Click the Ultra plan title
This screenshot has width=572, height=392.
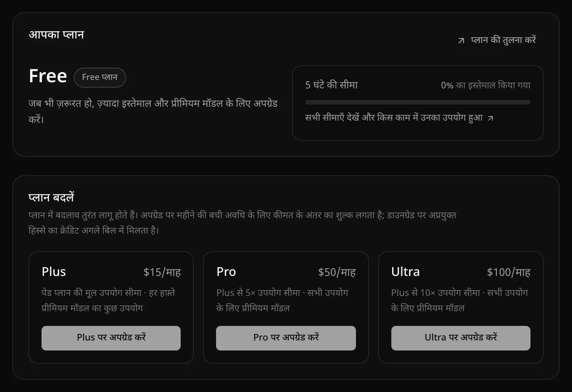pyautogui.click(x=406, y=272)
